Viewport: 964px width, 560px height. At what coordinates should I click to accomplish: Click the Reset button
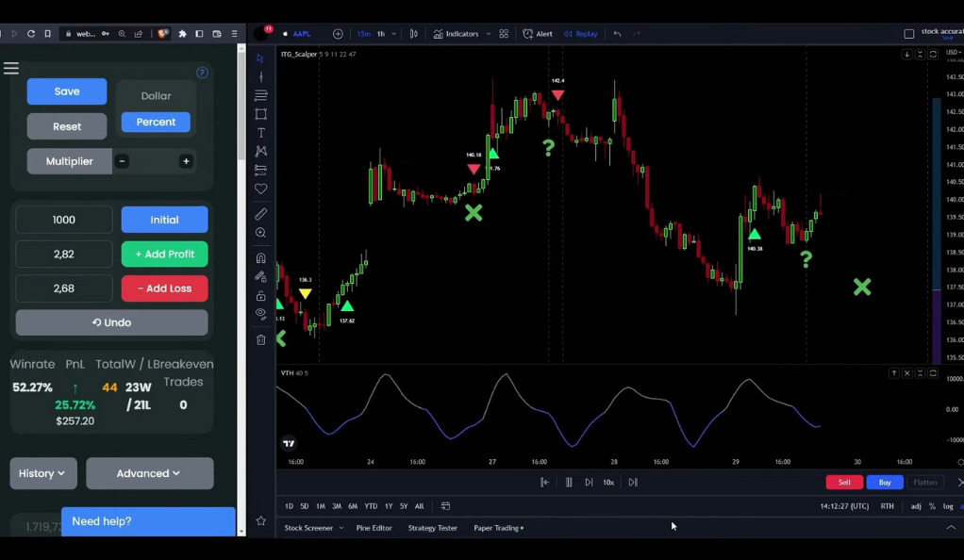coord(66,126)
